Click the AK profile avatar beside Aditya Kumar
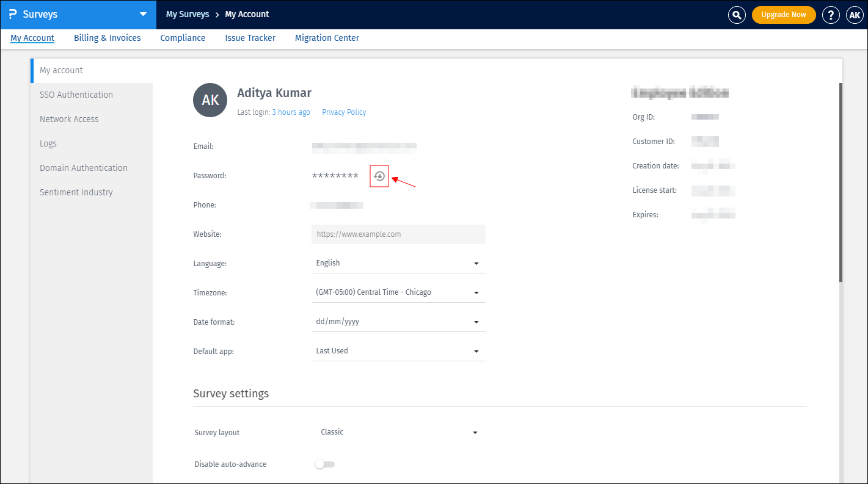This screenshot has width=868, height=484. tap(210, 100)
